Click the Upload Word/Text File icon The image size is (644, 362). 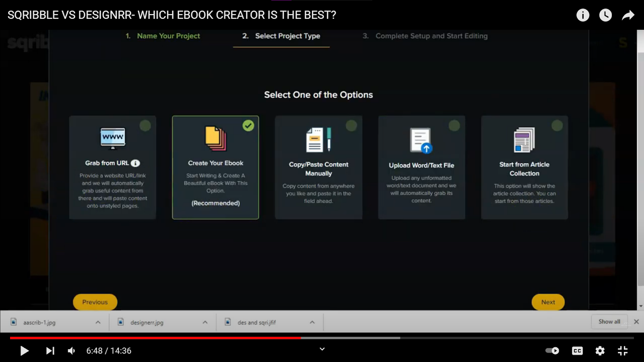pos(421,140)
